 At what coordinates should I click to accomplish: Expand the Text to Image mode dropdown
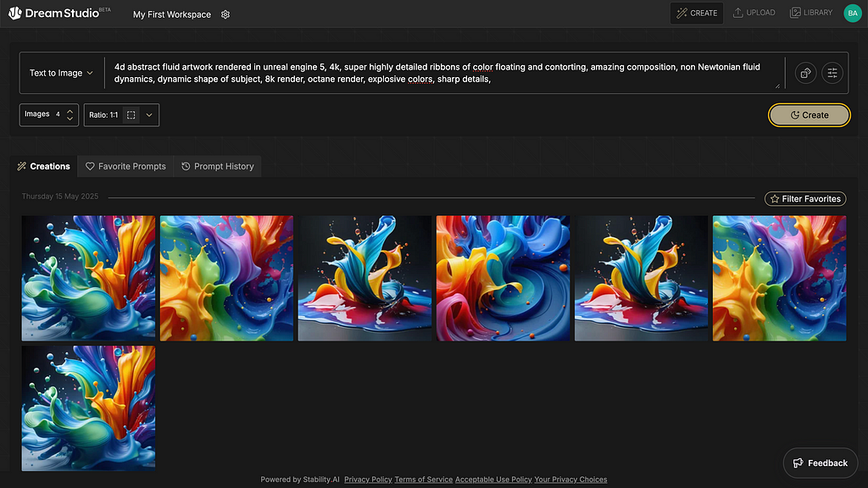pos(61,73)
